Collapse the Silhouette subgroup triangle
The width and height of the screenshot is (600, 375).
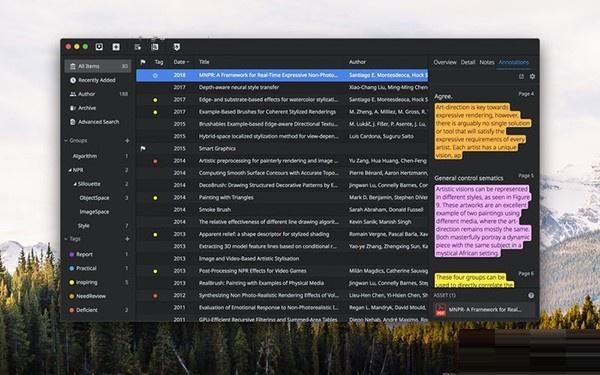point(75,184)
